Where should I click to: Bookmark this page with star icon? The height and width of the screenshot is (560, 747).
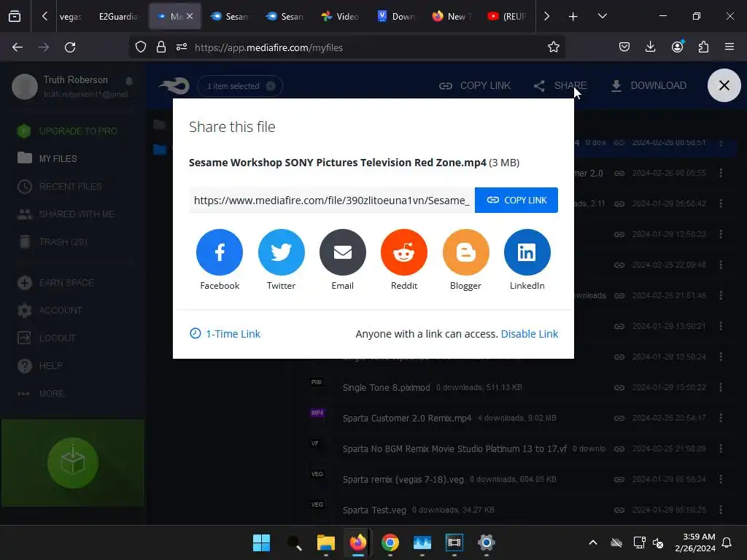click(x=553, y=47)
